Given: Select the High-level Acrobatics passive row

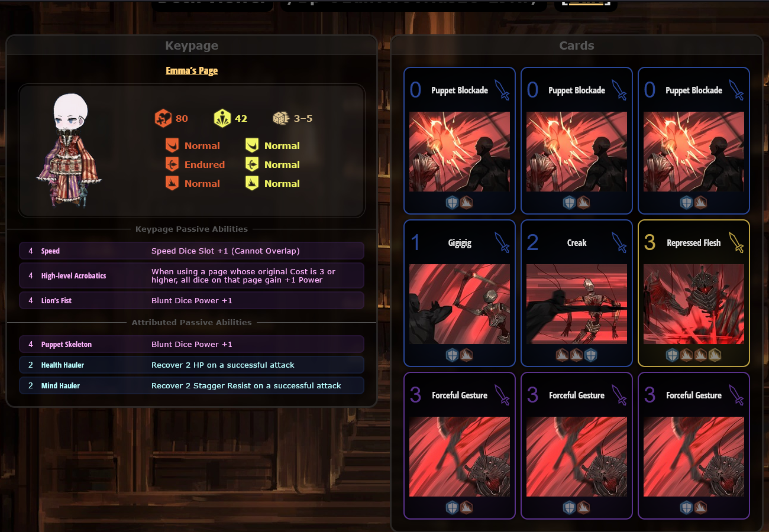Looking at the screenshot, I should click(x=192, y=275).
